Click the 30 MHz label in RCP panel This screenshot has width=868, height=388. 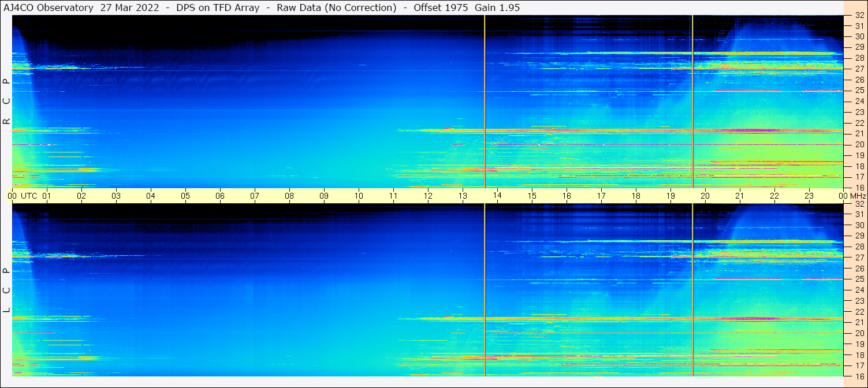point(859,37)
